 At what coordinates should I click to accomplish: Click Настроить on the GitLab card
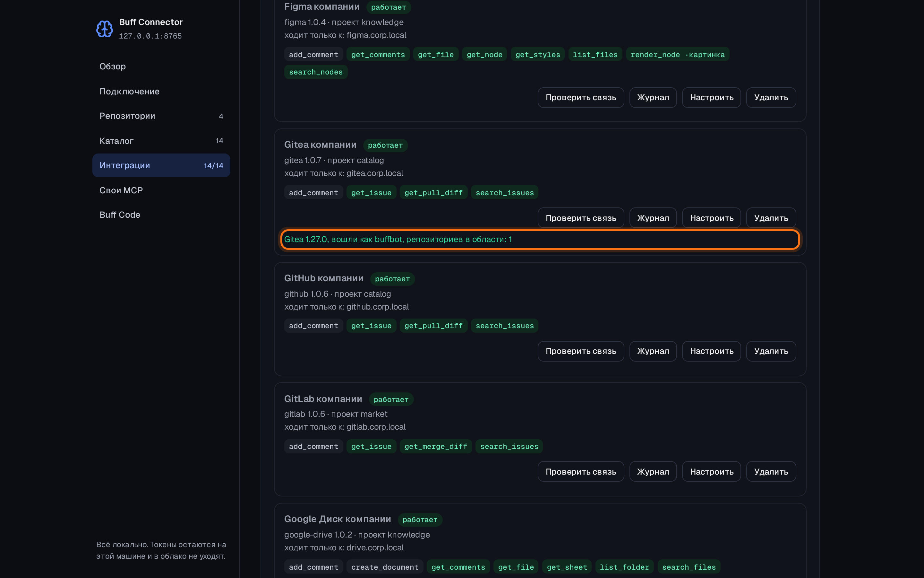tap(711, 471)
